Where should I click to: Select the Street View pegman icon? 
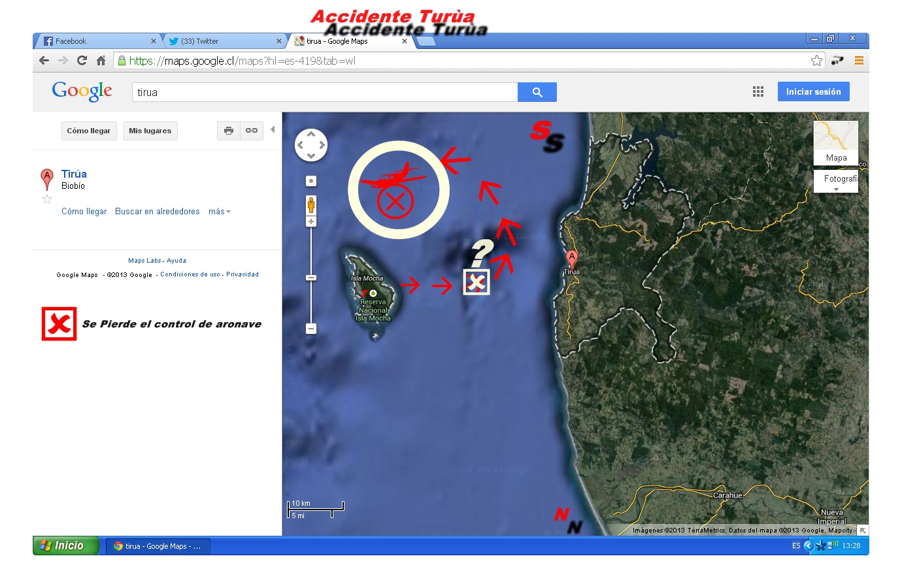click(311, 205)
